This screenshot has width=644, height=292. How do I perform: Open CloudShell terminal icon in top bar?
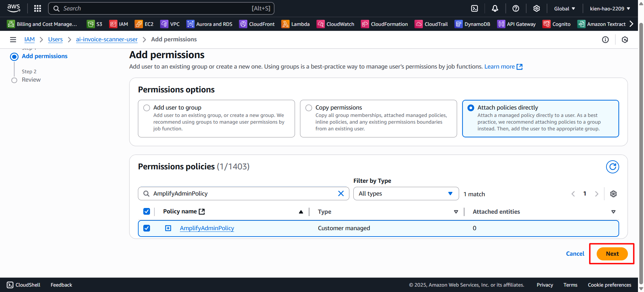point(475,8)
